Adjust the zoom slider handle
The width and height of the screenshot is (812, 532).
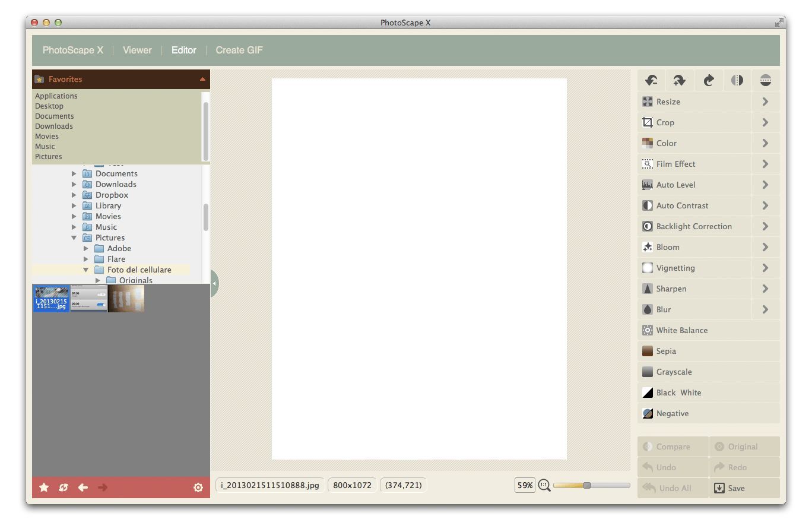[x=587, y=485]
